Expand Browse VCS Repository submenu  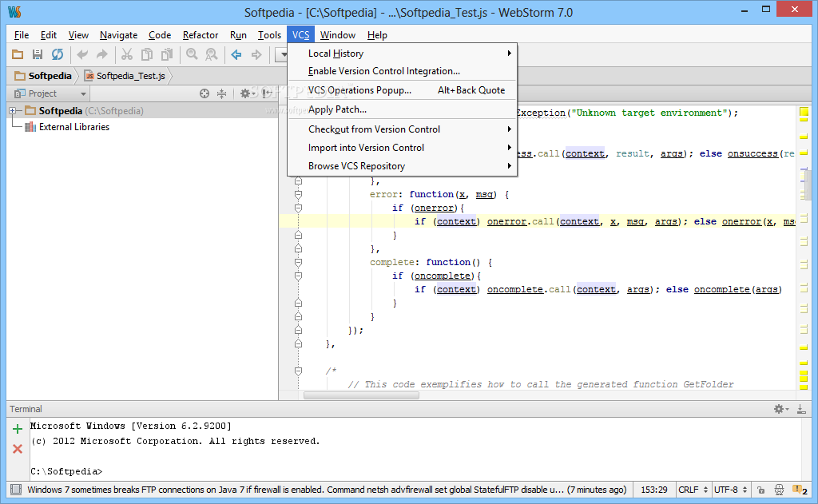point(403,166)
